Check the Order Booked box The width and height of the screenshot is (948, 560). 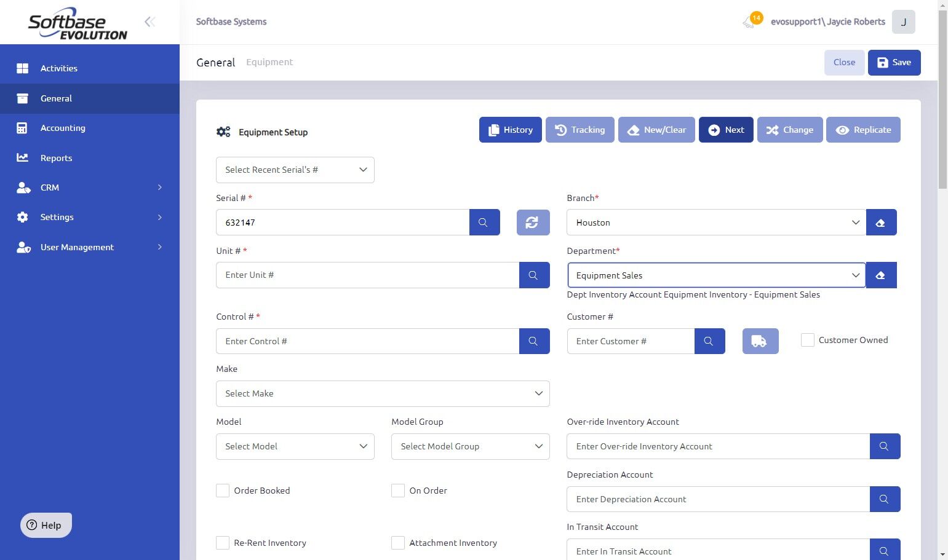pos(223,491)
